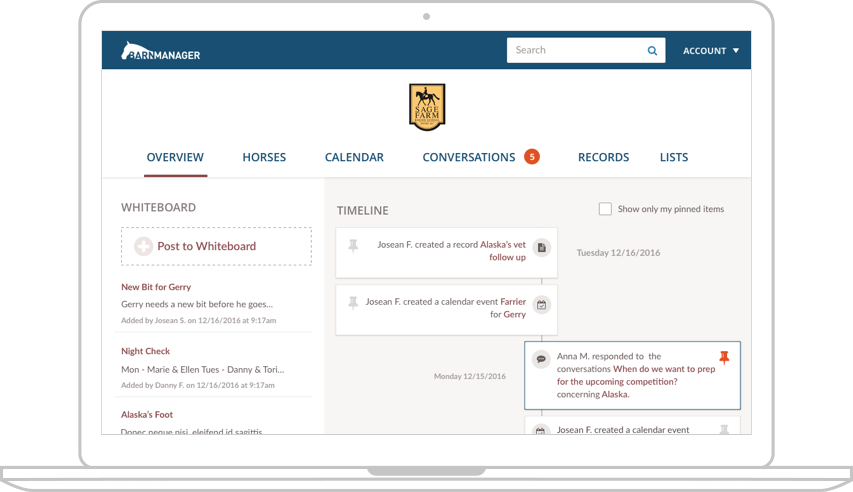Viewport: 853px width, 492px height.
Task: Pin the Farrier for Gerry calendar event
Action: [x=353, y=303]
